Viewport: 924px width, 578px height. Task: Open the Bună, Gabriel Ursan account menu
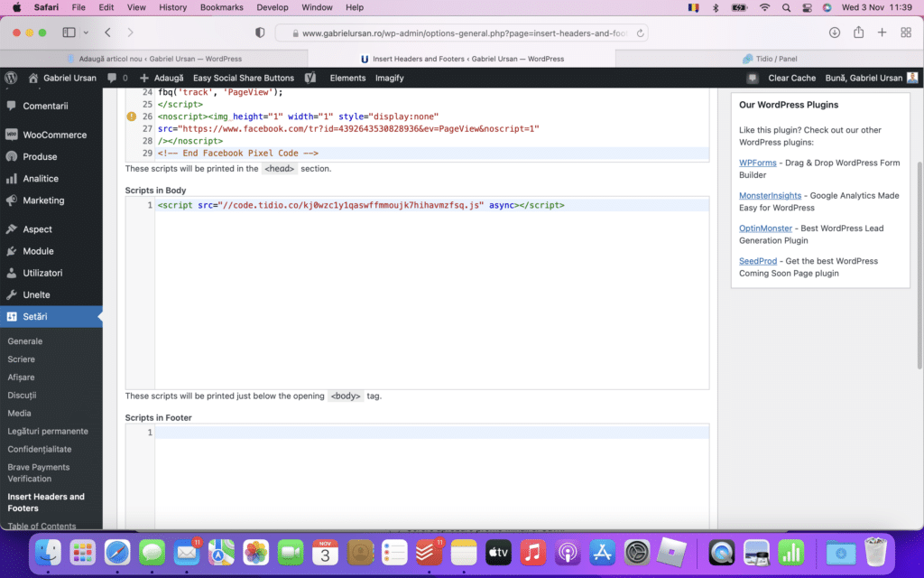(x=871, y=78)
